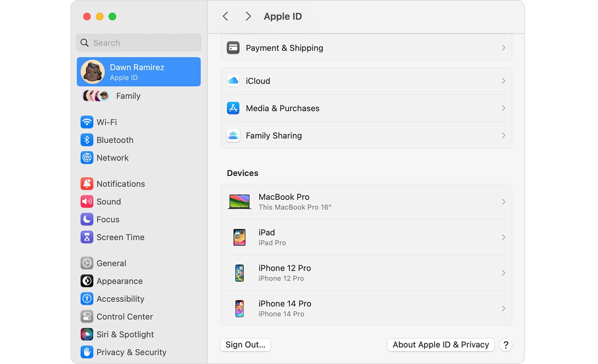
Task: Click the Control Center icon
Action: pyautogui.click(x=87, y=317)
